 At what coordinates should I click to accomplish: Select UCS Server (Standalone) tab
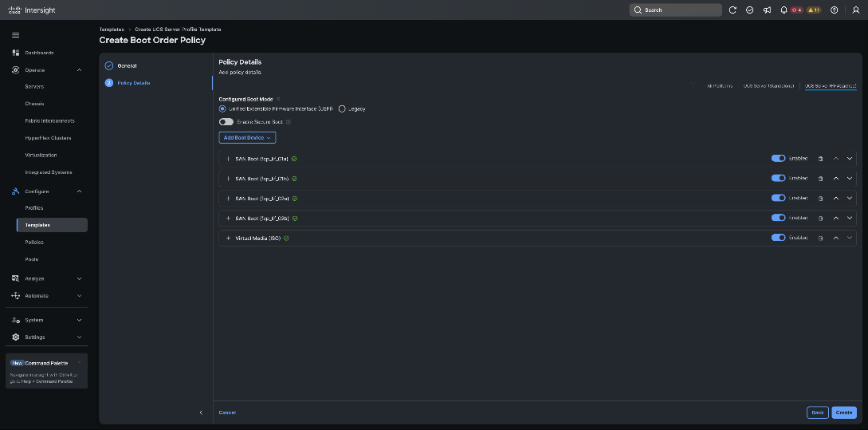click(x=768, y=86)
